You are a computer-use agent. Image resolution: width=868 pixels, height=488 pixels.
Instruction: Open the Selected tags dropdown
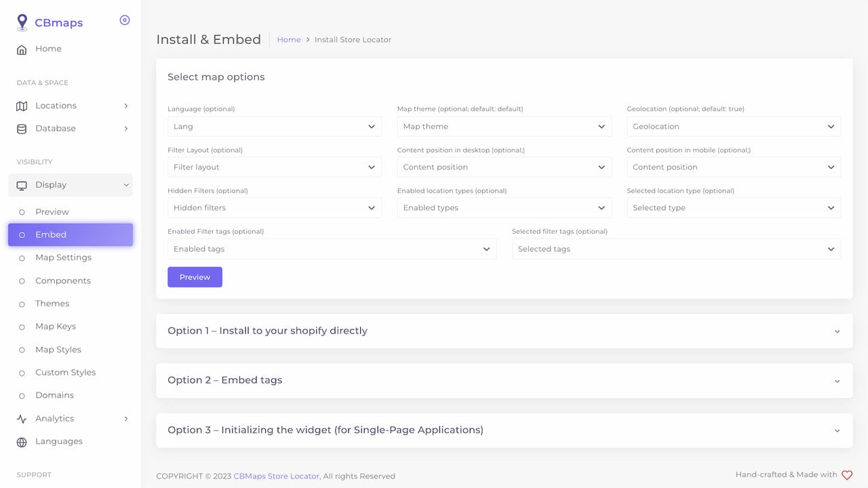[x=676, y=249]
